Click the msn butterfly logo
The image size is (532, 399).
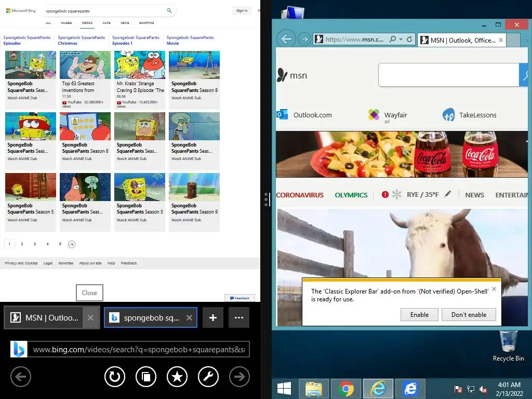click(x=282, y=75)
